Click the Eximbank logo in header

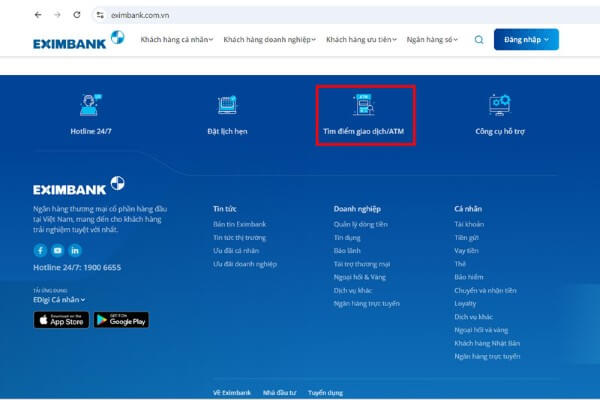coord(78,40)
